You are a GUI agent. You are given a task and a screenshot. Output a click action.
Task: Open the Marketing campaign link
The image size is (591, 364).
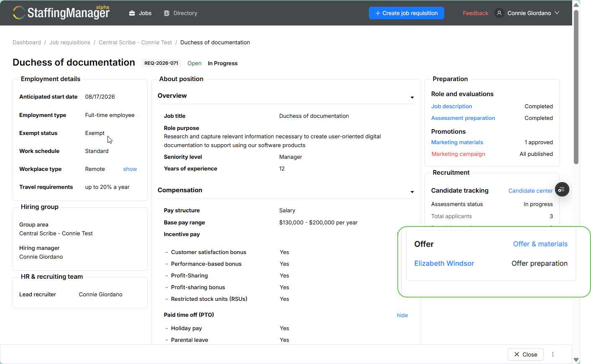click(x=458, y=154)
